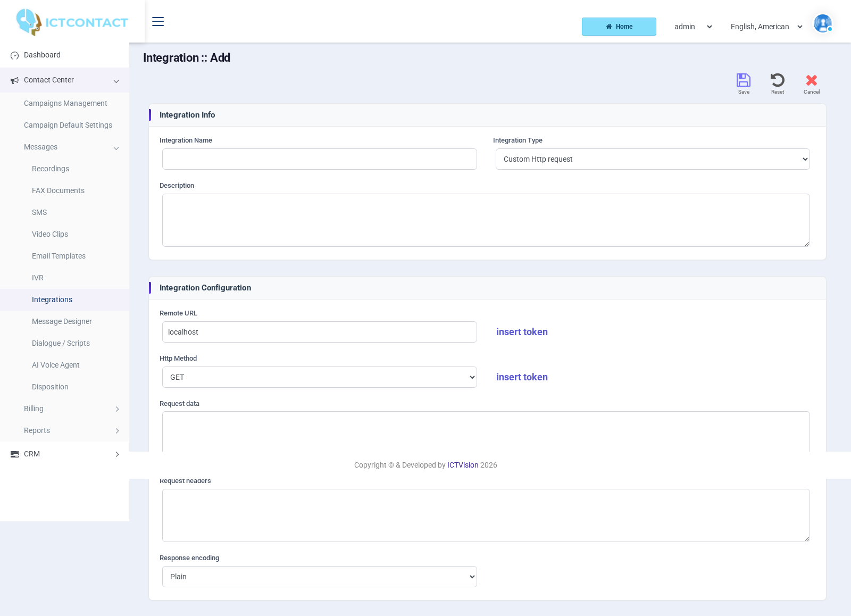
Task: Follow the ICTVision footer link
Action: 463,465
